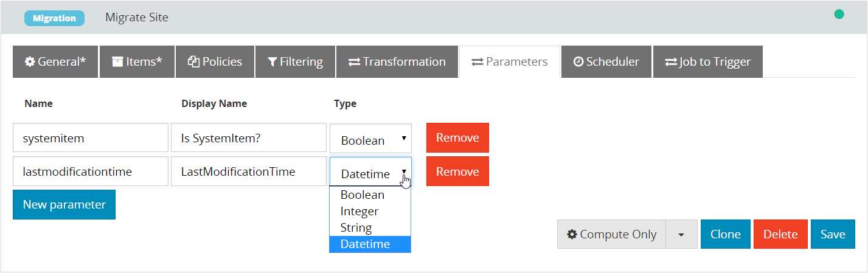The image size is (868, 273).
Task: Choose Integer from the type list
Action: (370, 212)
